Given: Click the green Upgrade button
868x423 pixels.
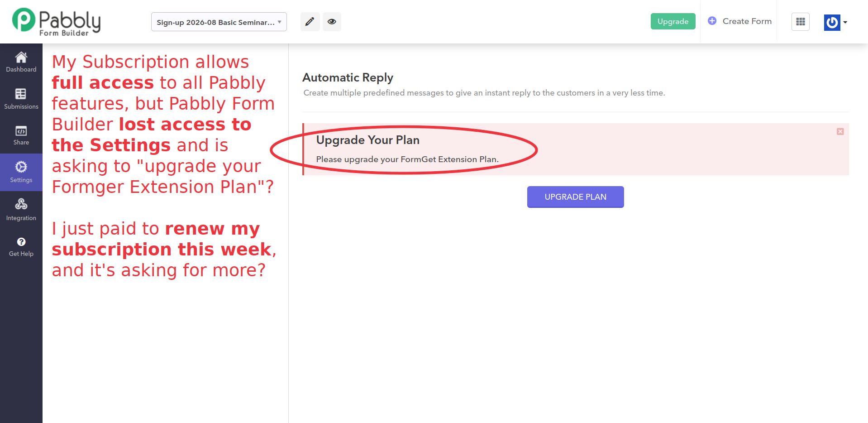Looking at the screenshot, I should point(673,21).
